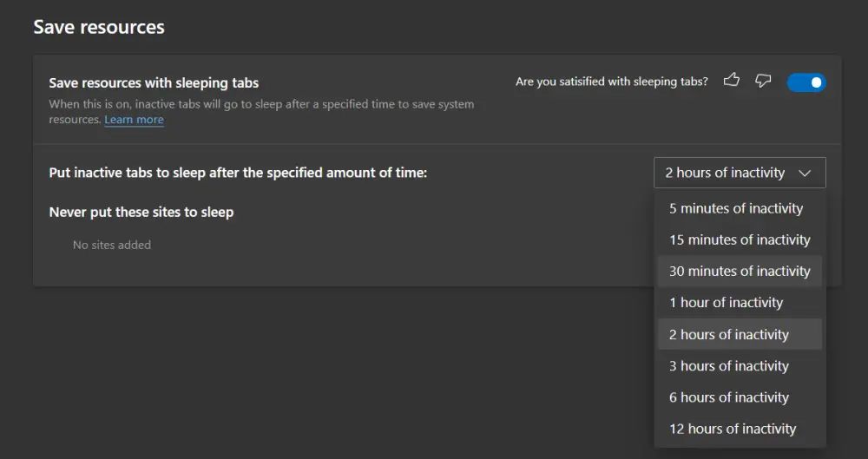Click the Save resources page heading
The image size is (868, 459).
coord(99,27)
